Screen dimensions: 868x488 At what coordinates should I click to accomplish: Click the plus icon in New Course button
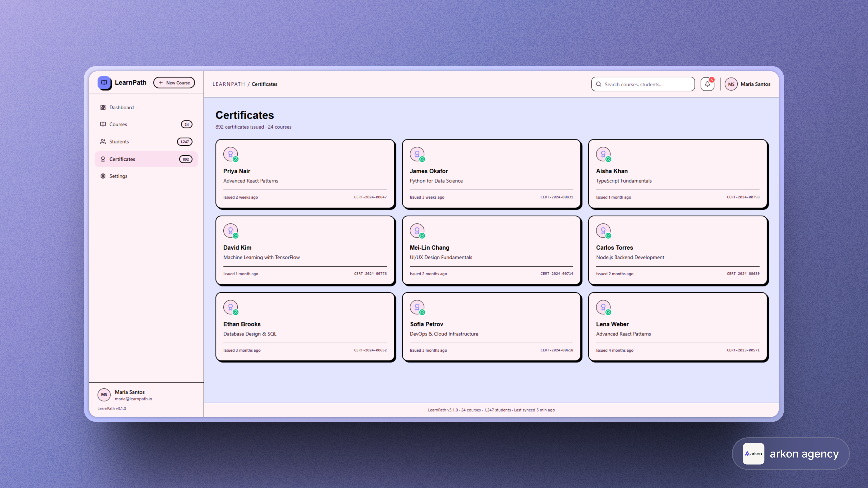pyautogui.click(x=161, y=82)
